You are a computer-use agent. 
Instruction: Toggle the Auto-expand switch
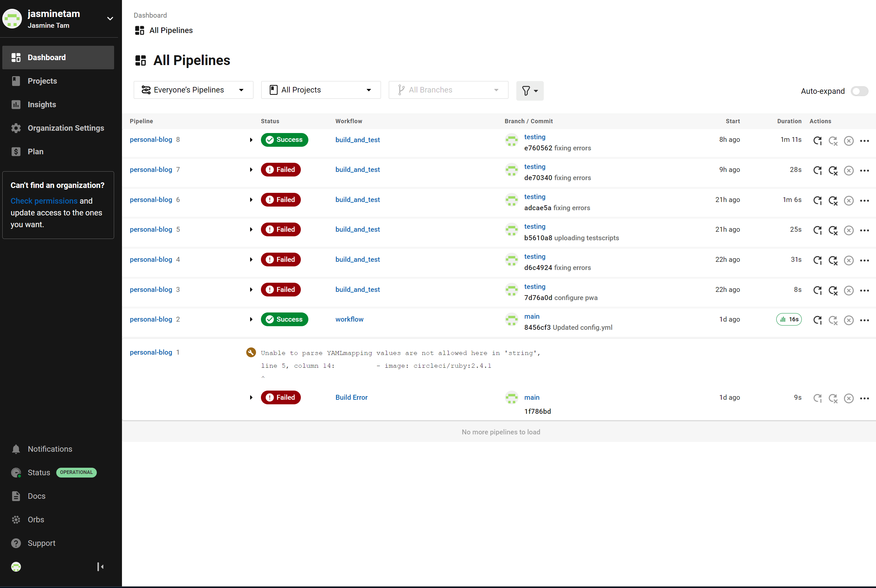click(859, 91)
